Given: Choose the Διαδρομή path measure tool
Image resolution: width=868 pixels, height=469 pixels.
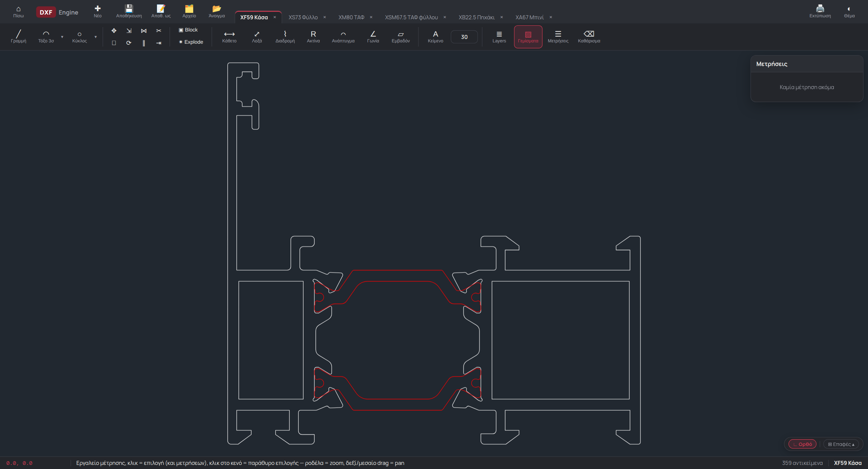Looking at the screenshot, I should [x=285, y=37].
